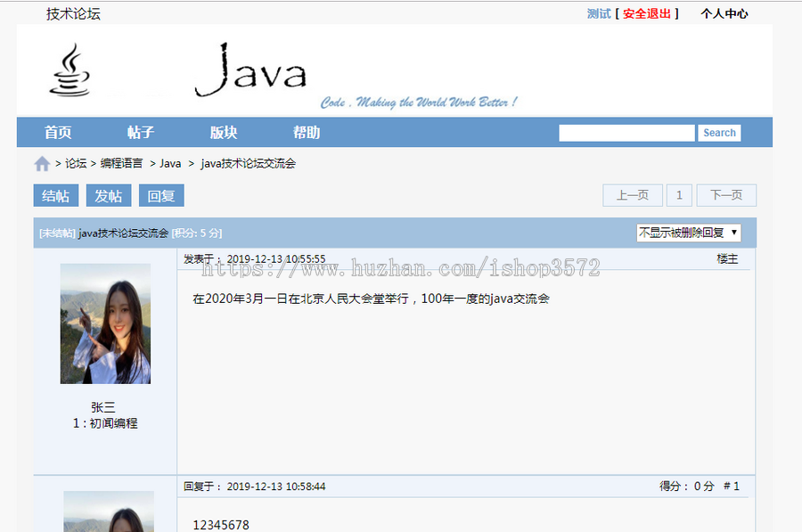Click the # 1 floor number
This screenshot has width=802, height=532.
pyautogui.click(x=732, y=487)
